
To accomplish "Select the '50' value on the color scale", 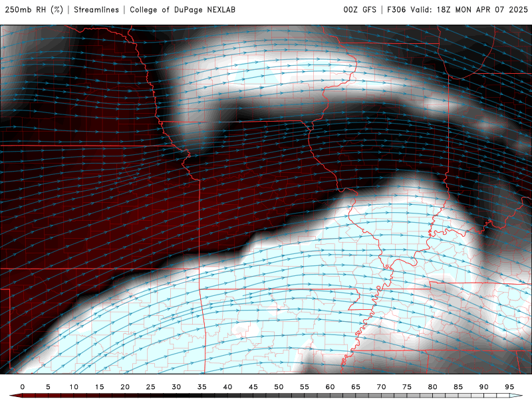I will [279, 387].
